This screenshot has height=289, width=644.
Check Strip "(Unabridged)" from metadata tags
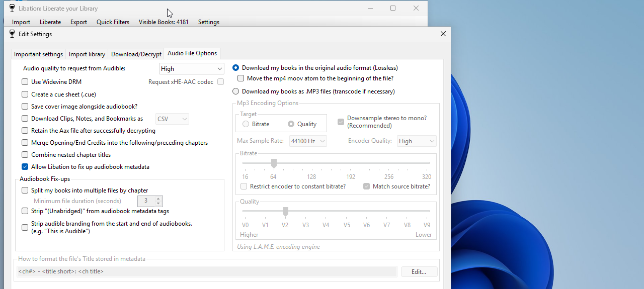(x=25, y=211)
